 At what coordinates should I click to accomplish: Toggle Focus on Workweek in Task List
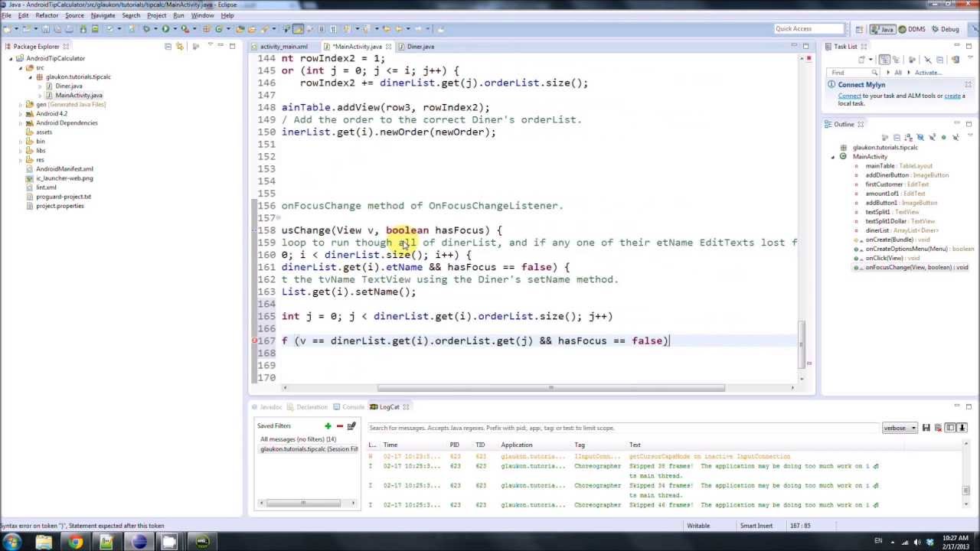point(912,60)
